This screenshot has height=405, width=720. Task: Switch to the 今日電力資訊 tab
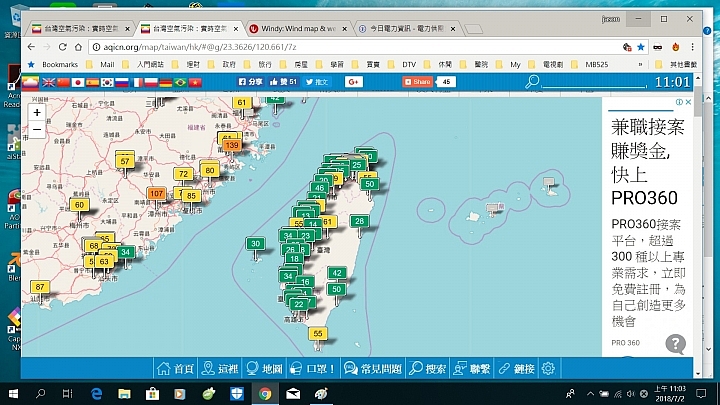[x=406, y=28]
